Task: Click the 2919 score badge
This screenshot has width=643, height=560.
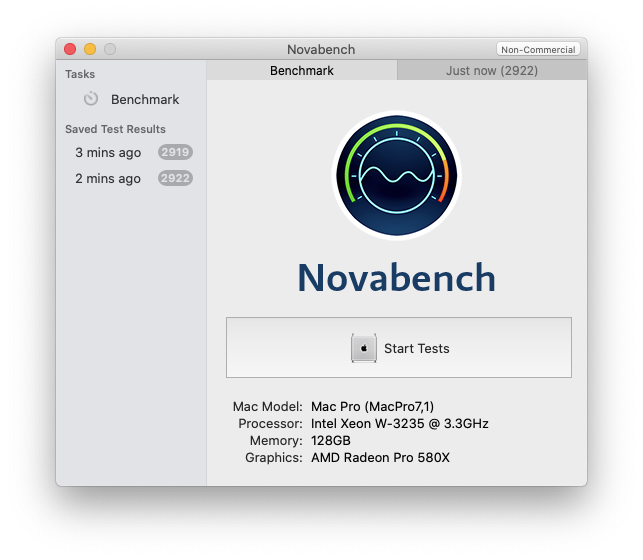Action: 175,152
